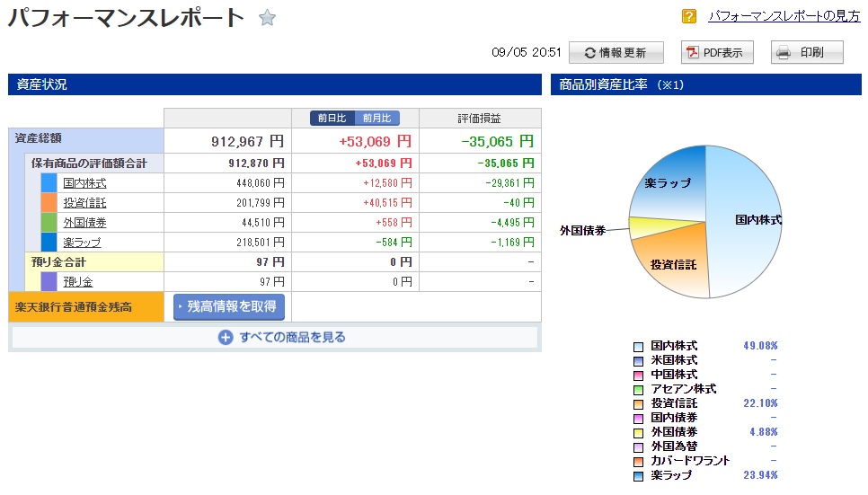Click the -35,065 円 value in 資産総額 row

pyautogui.click(x=498, y=142)
